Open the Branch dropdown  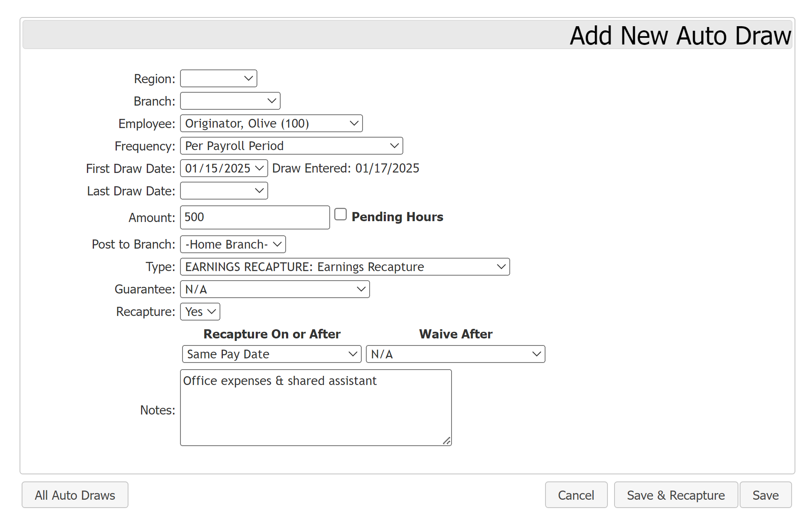click(x=230, y=101)
